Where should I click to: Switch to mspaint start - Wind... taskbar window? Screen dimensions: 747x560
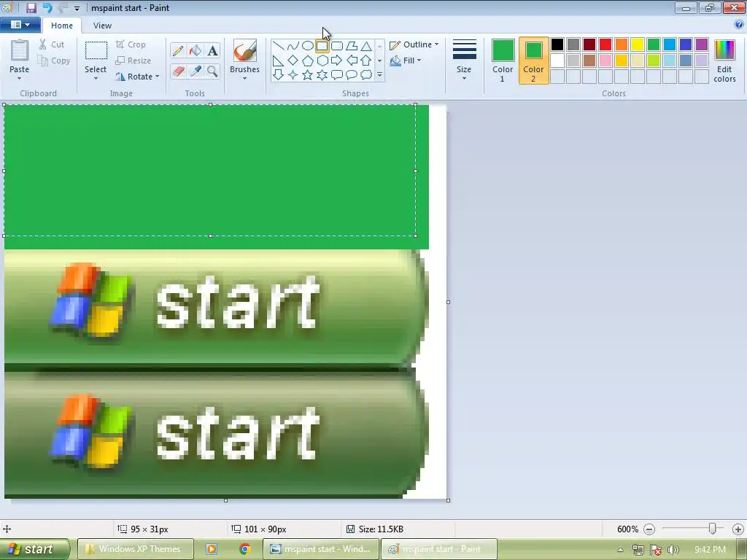tap(322, 549)
